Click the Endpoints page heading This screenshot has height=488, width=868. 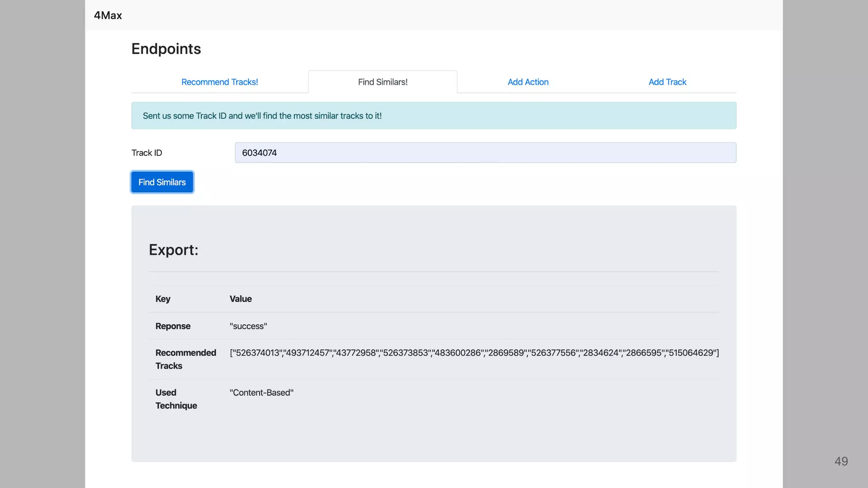166,49
